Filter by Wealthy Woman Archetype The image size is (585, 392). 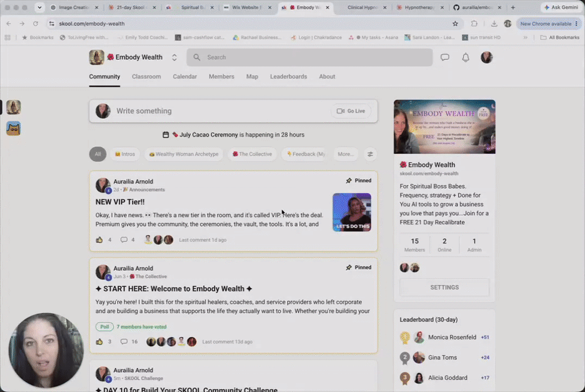(184, 154)
